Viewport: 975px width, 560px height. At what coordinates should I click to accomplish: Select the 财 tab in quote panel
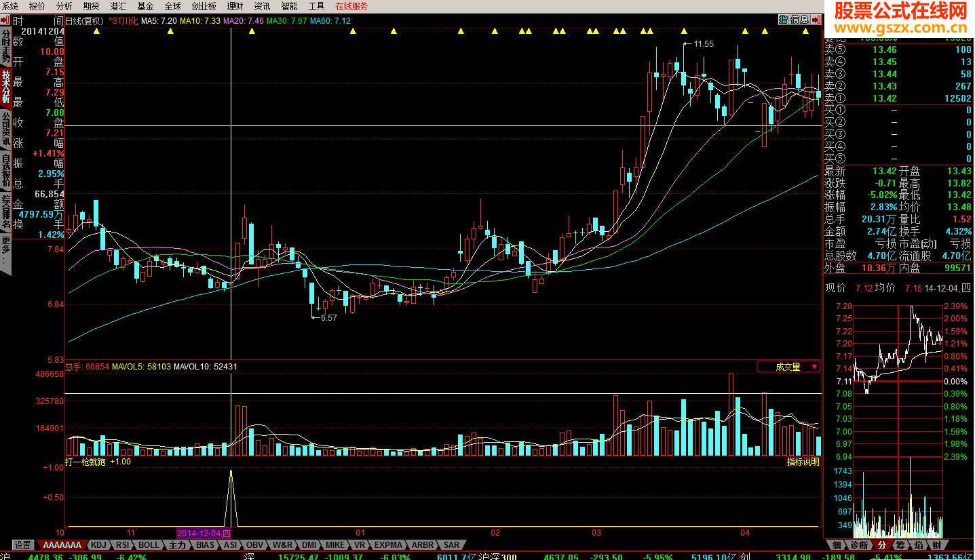pos(936,544)
